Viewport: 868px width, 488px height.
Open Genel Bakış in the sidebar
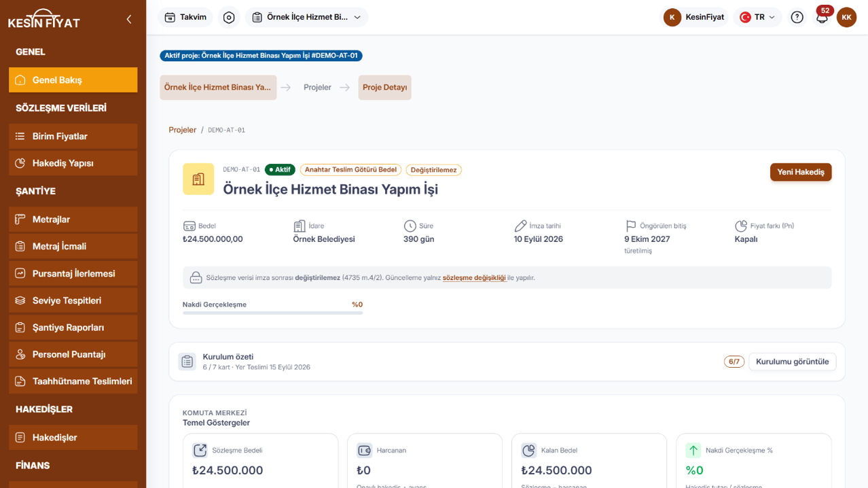pos(73,80)
